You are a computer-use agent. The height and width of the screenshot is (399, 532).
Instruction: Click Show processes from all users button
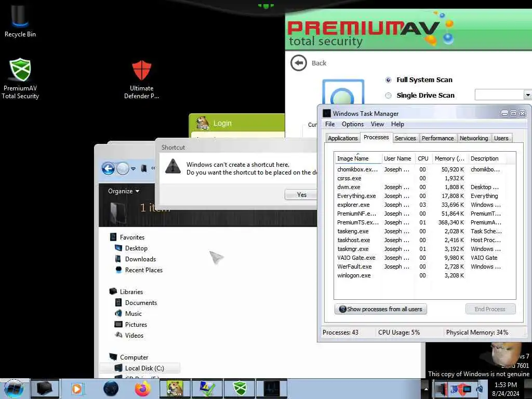coord(381,309)
